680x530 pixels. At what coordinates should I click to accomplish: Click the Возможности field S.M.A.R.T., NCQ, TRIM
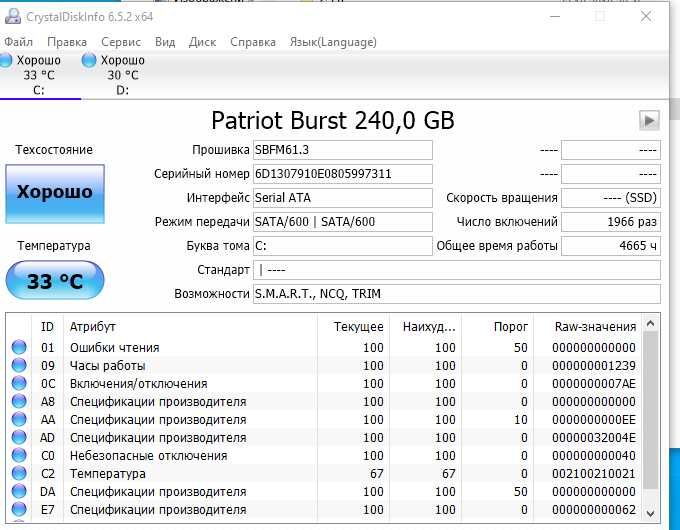click(457, 294)
